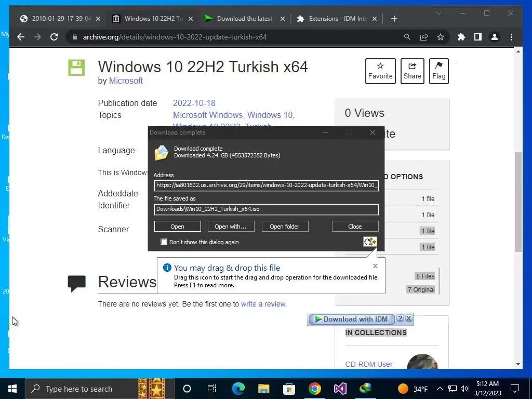Click the share page icon in the address bar
Viewport: 532px width, 399px height.
tap(424, 37)
